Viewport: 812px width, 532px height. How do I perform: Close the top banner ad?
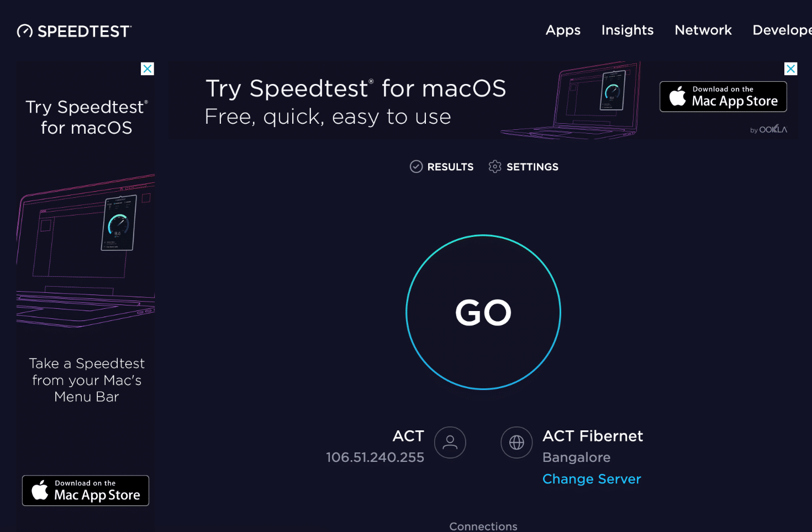tap(791, 69)
